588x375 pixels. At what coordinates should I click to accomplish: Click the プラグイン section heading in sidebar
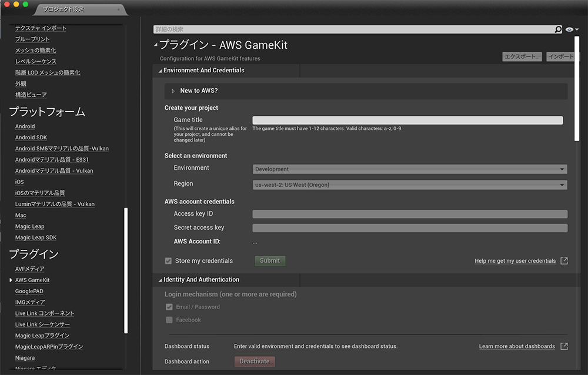point(34,254)
